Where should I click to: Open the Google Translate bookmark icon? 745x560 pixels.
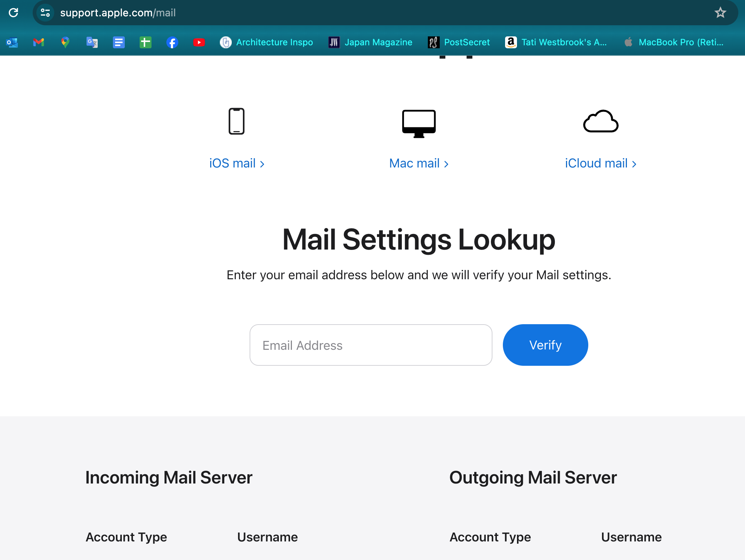coord(92,42)
